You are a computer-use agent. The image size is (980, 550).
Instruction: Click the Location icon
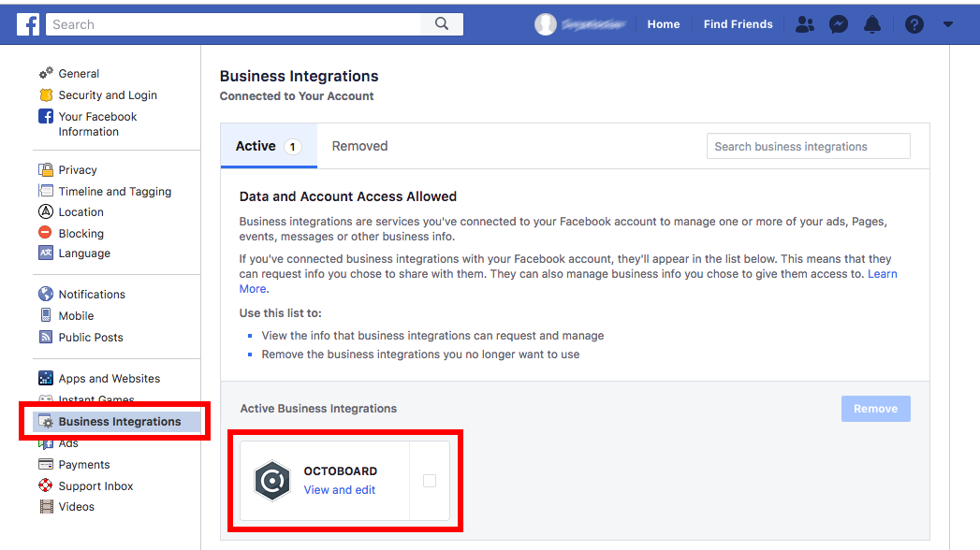[46, 211]
